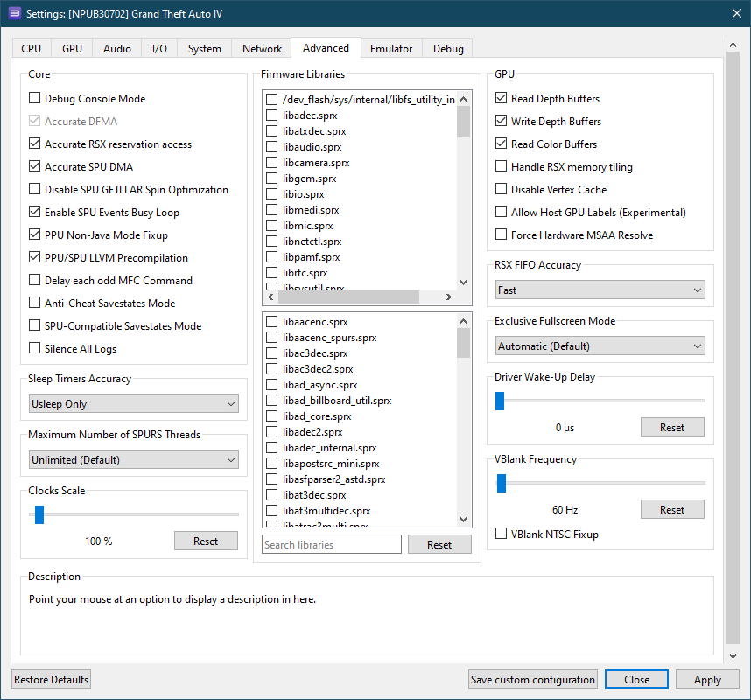Click Restore Defaults button
The image size is (751, 700).
coord(52,679)
